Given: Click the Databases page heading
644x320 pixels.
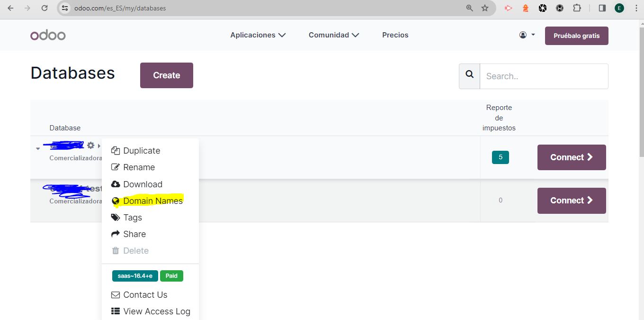Looking at the screenshot, I should (73, 73).
